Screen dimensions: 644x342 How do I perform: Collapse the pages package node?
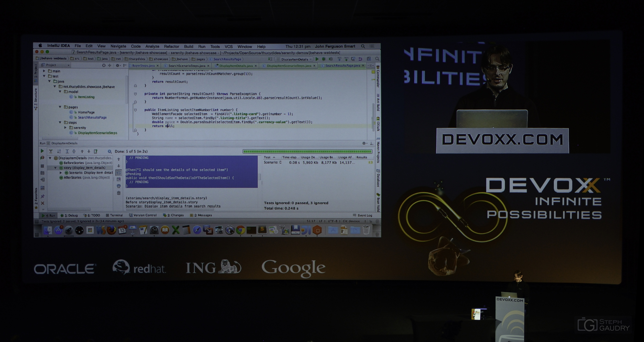click(x=60, y=107)
